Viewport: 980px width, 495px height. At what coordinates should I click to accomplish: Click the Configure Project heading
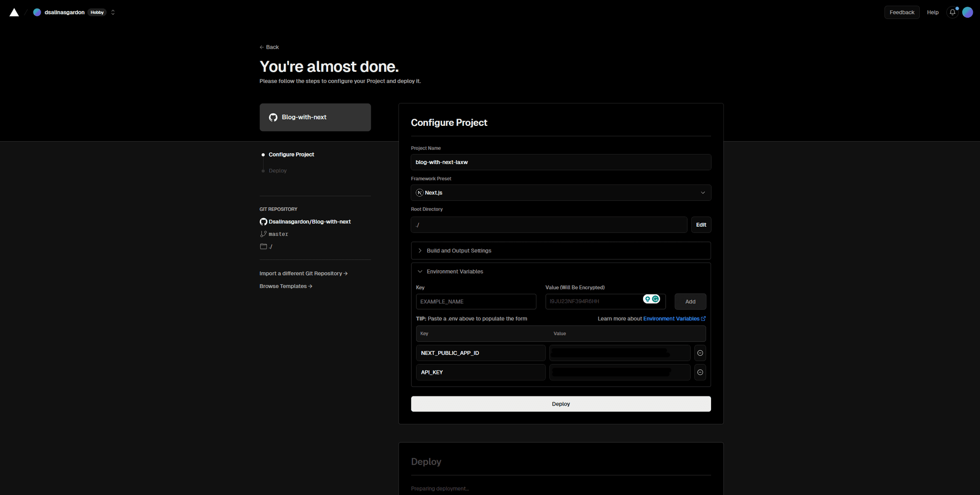[x=449, y=122]
